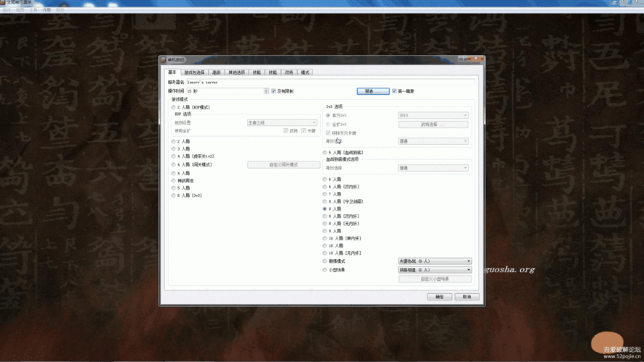
Task: Select 6 人局 [双内奸] radio button
Action: [325, 187]
